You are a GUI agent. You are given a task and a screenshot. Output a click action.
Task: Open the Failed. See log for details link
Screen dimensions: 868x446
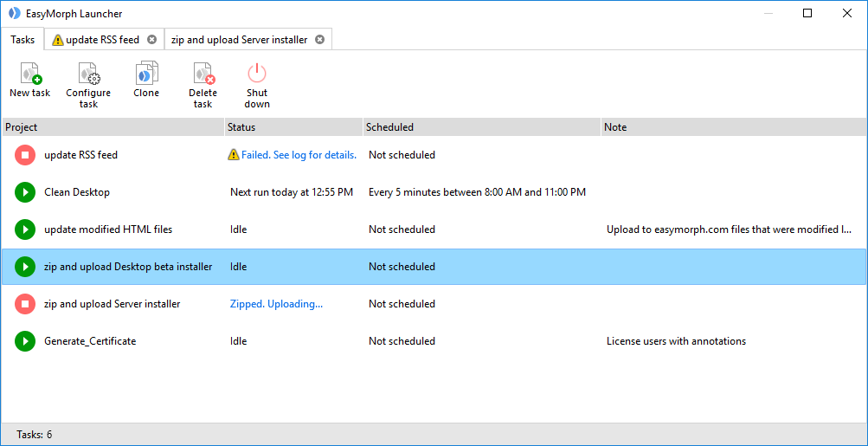pyautogui.click(x=299, y=155)
